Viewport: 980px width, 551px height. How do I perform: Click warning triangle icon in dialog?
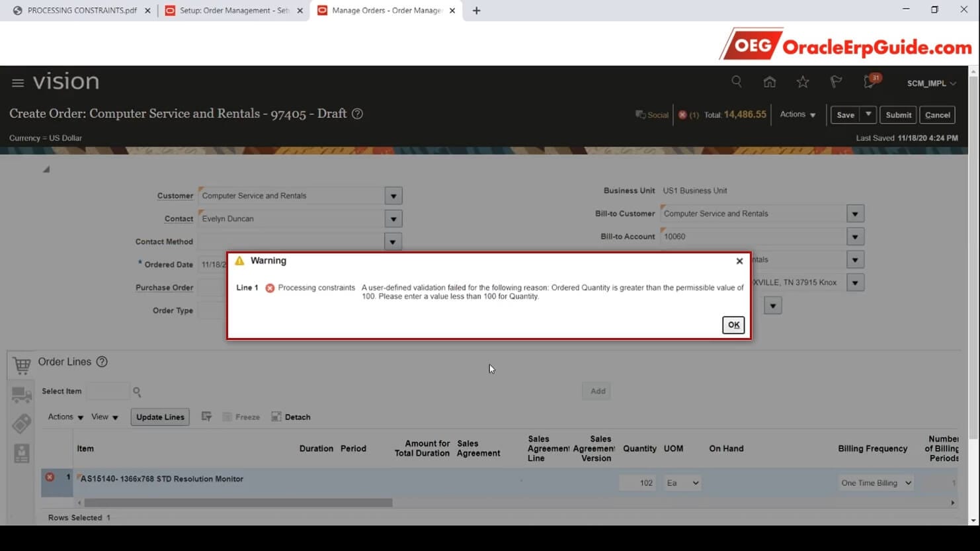(239, 261)
